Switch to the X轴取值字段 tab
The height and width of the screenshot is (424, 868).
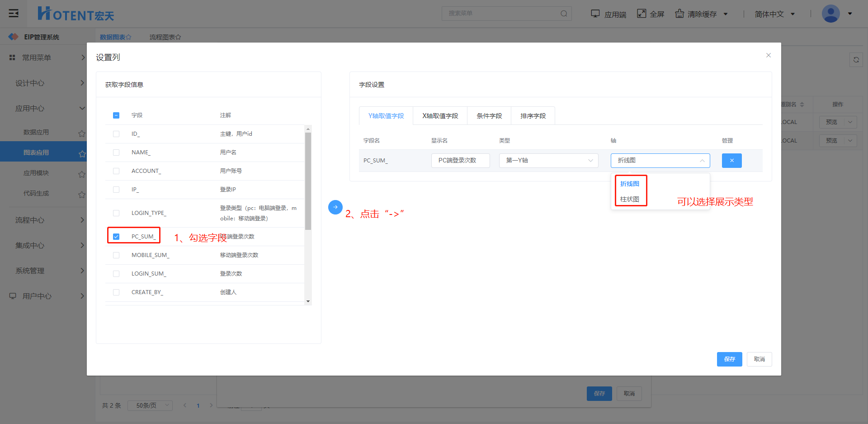[440, 116]
